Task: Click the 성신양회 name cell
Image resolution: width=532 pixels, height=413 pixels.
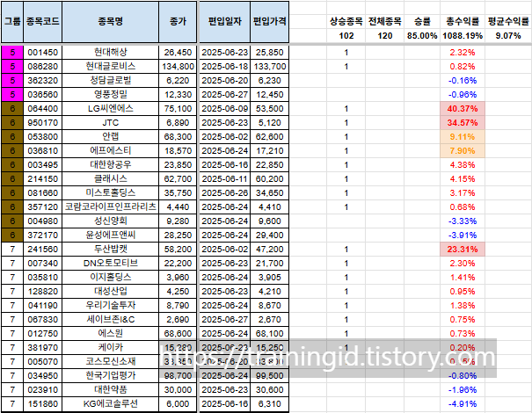Action: (110, 221)
